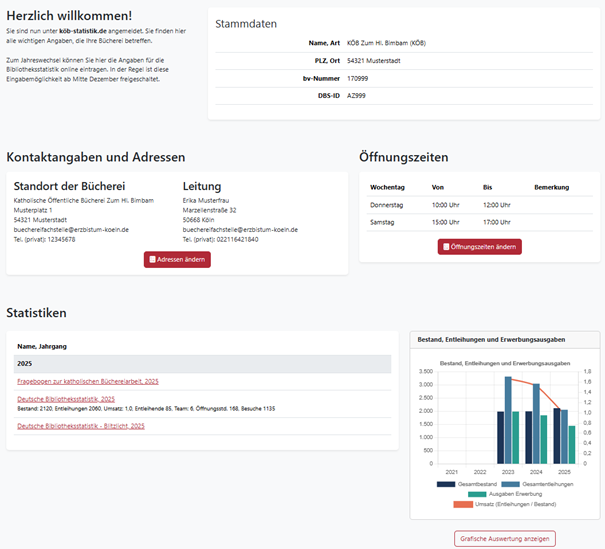The width and height of the screenshot is (605, 549).
Task: Click the Bemerkung column header
Action: 552,188
